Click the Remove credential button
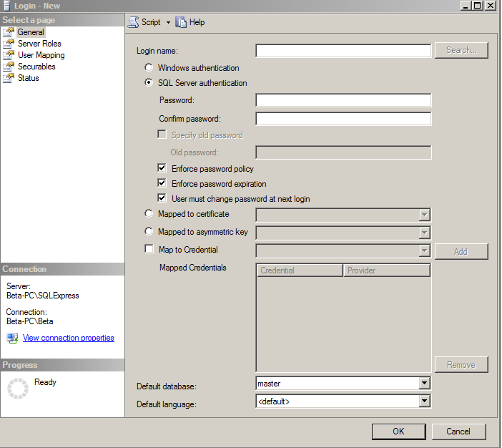The width and height of the screenshot is (502, 448). click(x=461, y=365)
